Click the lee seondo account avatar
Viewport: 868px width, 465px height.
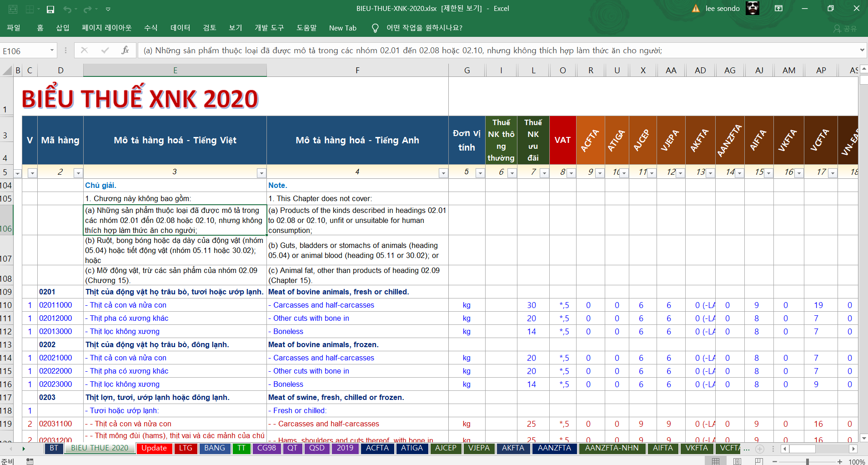point(753,8)
